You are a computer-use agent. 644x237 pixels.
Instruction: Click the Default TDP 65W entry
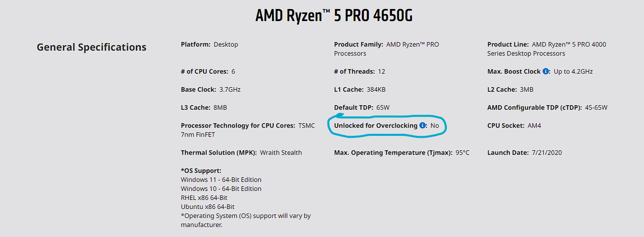click(361, 108)
